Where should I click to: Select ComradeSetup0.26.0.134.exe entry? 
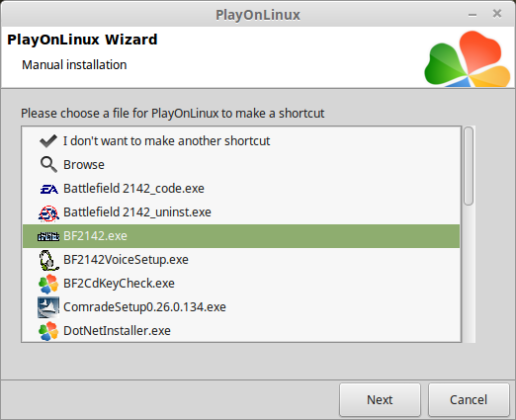tap(144, 307)
